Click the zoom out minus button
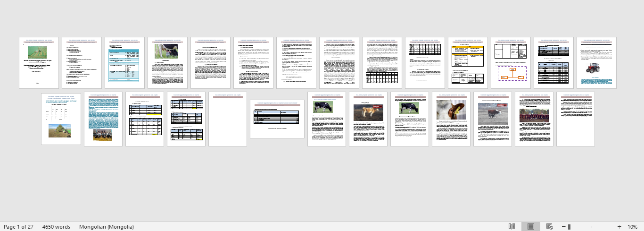Viewport: 644px width, 231px height. 563,227
